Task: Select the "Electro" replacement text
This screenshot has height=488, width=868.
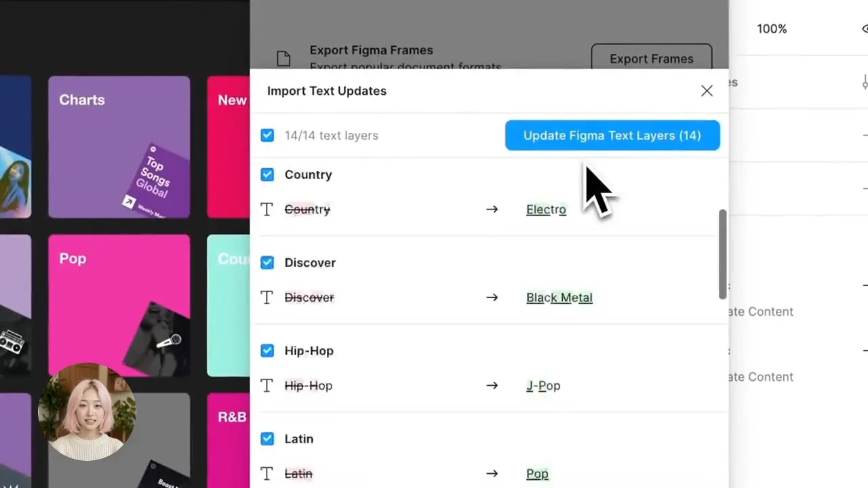Action: 546,209
